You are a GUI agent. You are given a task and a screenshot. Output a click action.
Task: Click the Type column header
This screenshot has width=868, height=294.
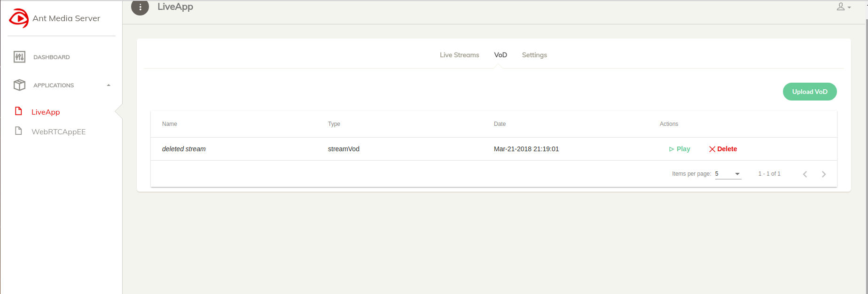pyautogui.click(x=334, y=124)
